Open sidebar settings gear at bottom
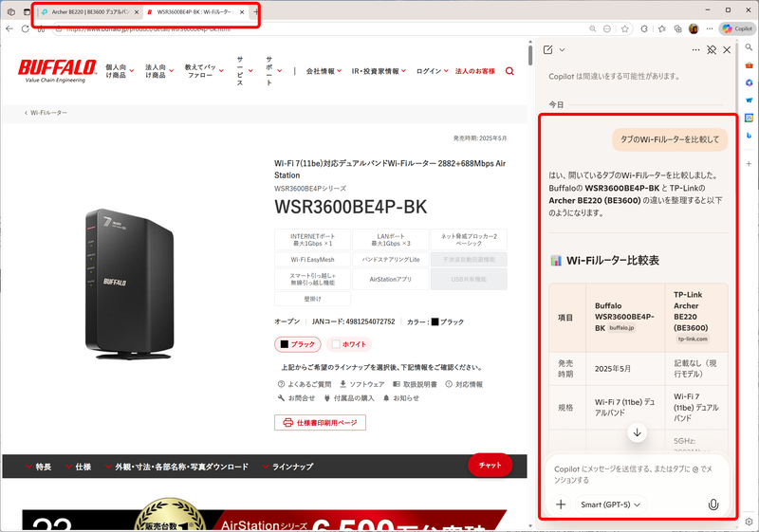Viewport: 759px width, 532px height. click(x=749, y=522)
